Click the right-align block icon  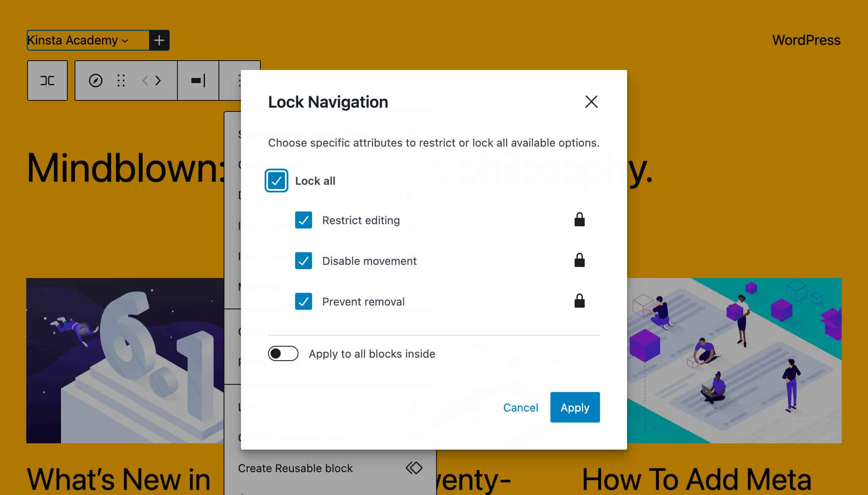tap(198, 80)
